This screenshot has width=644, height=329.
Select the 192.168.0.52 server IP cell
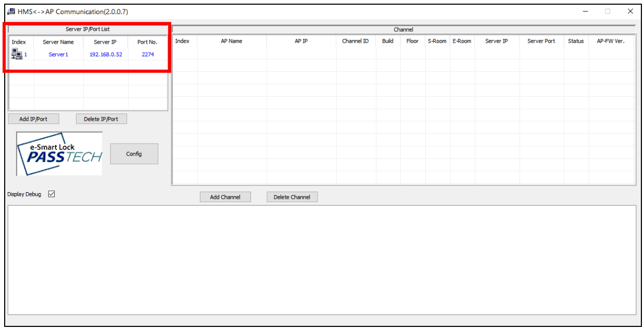[x=106, y=54]
